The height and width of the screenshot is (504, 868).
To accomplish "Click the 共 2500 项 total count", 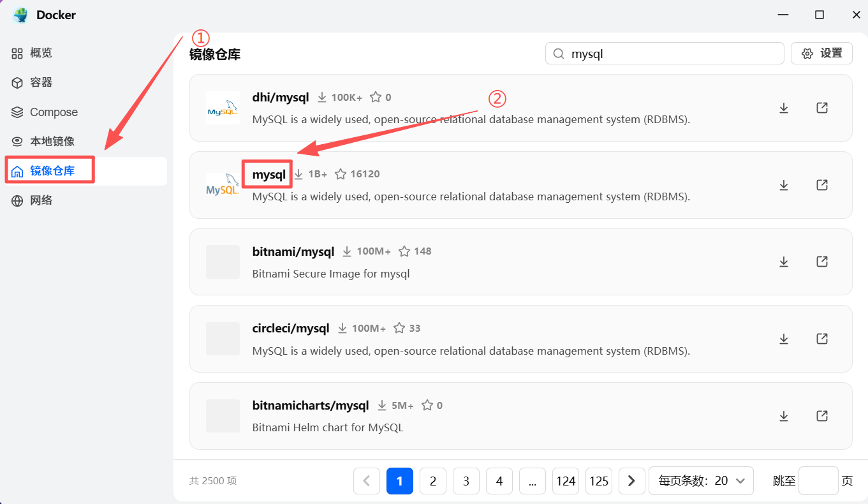I will (x=213, y=481).
